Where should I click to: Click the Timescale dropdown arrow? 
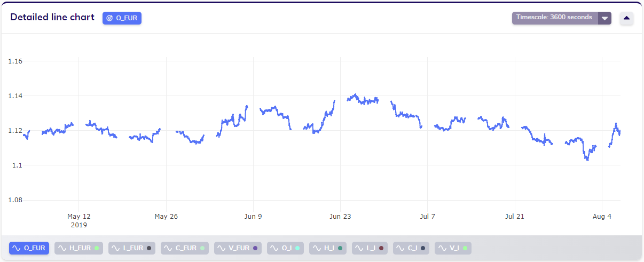pyautogui.click(x=604, y=18)
